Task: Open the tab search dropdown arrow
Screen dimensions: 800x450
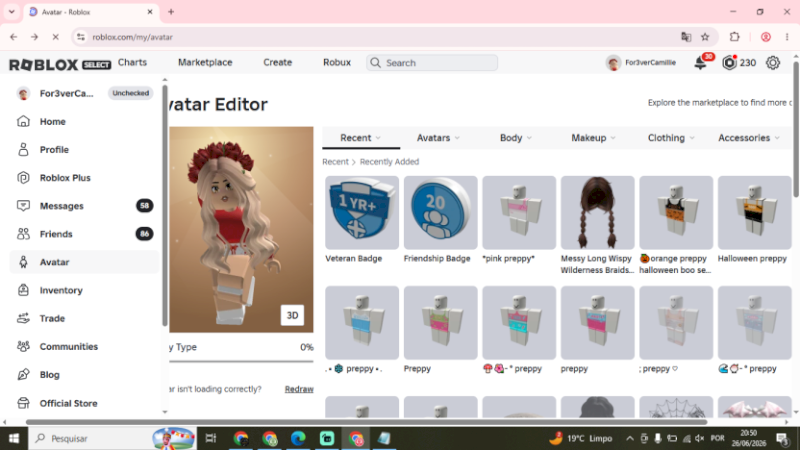Action: (x=12, y=12)
